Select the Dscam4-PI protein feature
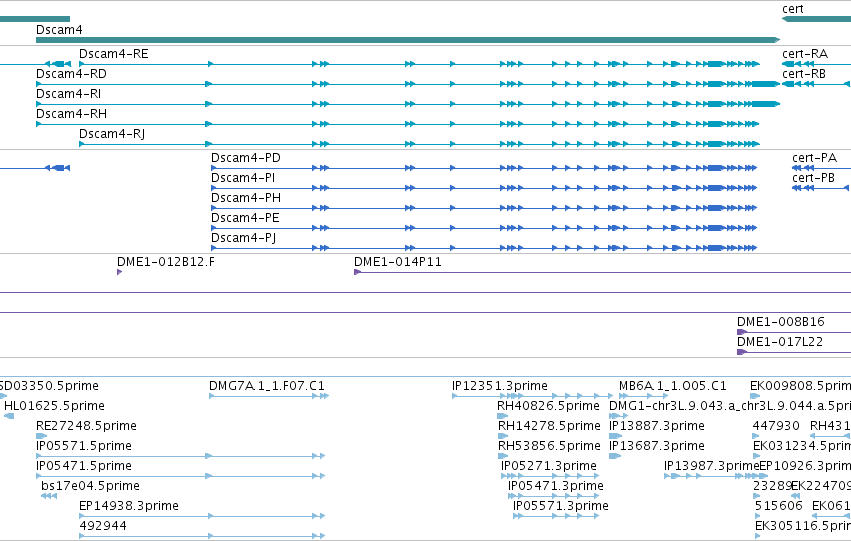Screen dimensions: 851x541 point(243,178)
